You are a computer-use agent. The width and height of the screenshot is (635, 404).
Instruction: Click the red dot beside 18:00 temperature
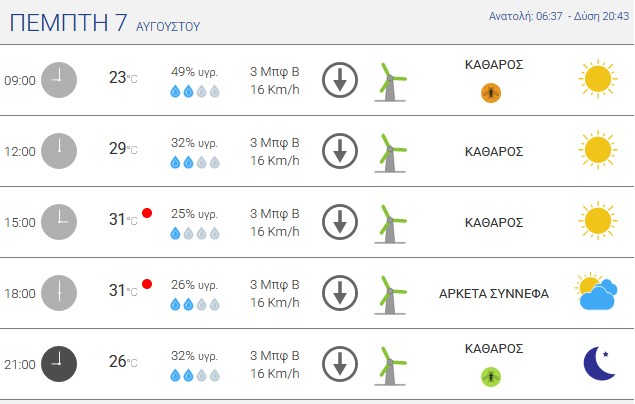point(147,284)
